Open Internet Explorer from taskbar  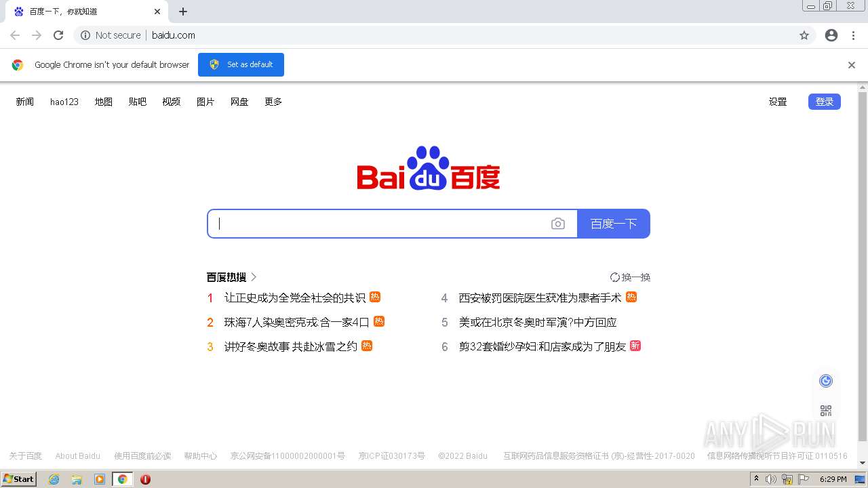pyautogui.click(x=54, y=479)
